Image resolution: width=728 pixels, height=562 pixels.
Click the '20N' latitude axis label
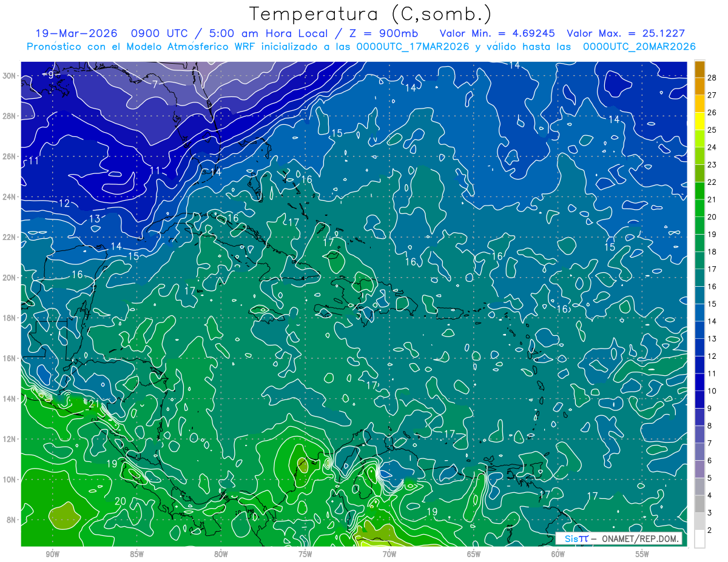[10, 277]
